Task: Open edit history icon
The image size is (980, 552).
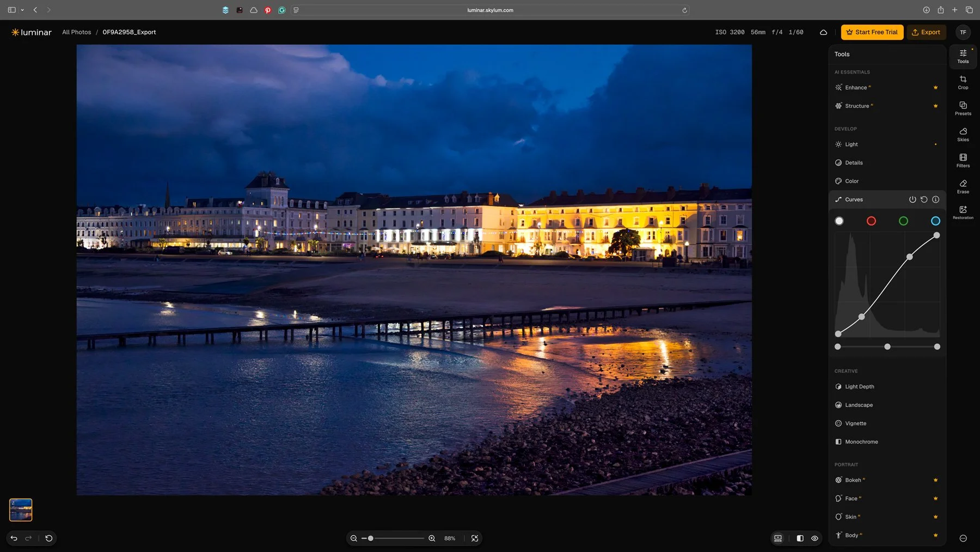Action: tap(49, 538)
